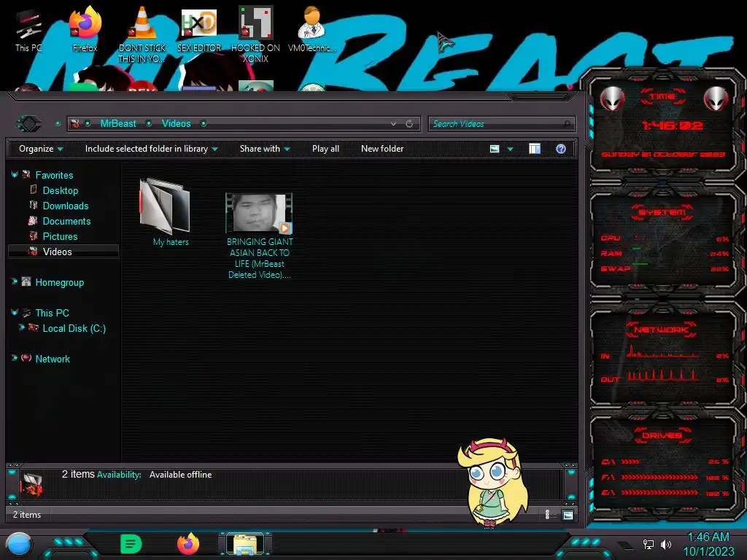Image resolution: width=747 pixels, height=560 pixels.
Task: Click the right alien head on gadget
Action: click(x=716, y=99)
